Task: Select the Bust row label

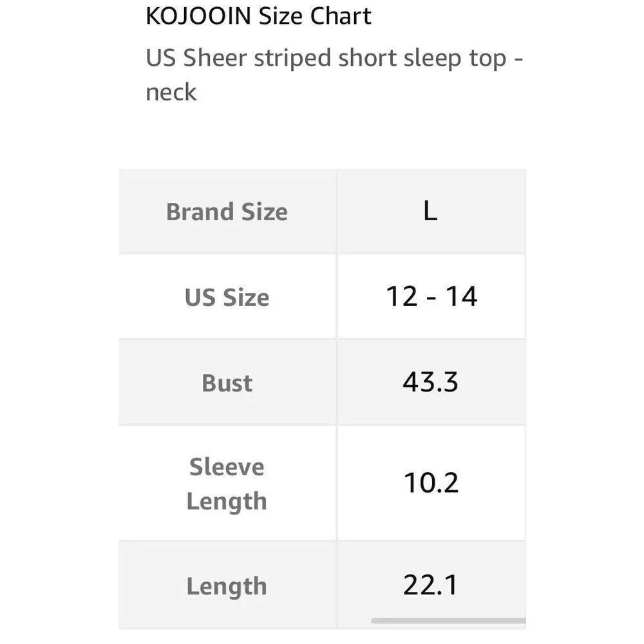Action: click(227, 383)
